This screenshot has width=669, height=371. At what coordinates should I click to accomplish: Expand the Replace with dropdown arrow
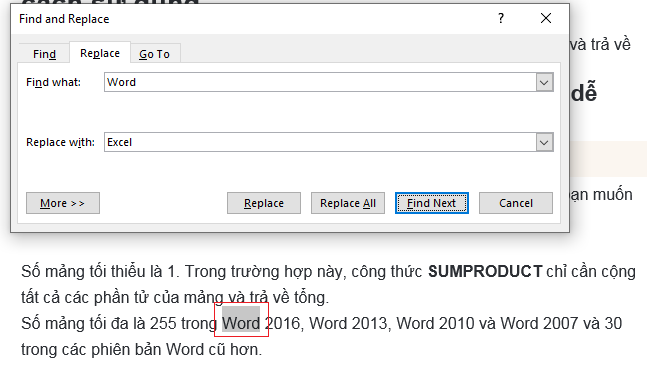544,142
